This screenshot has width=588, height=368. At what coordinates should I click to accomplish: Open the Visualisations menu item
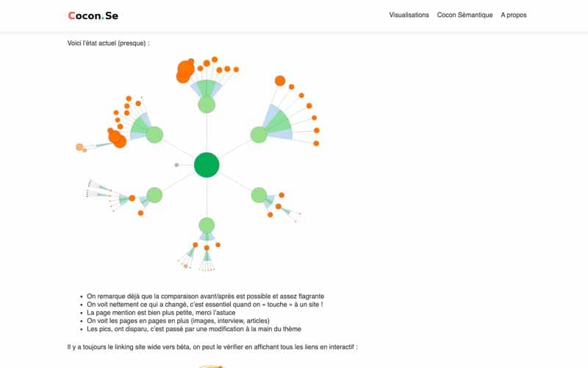[409, 15]
